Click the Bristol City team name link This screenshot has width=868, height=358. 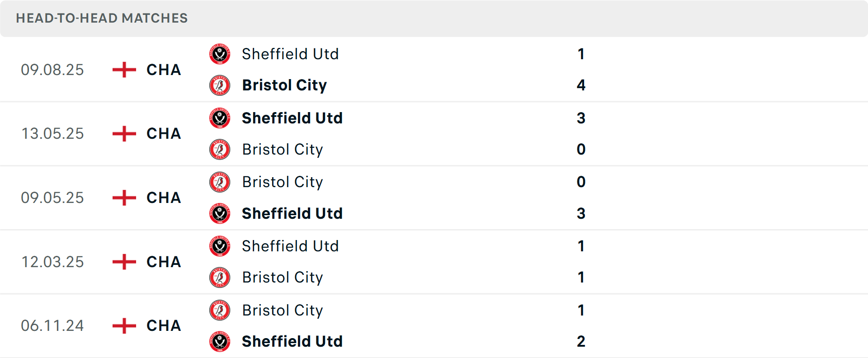(x=284, y=85)
